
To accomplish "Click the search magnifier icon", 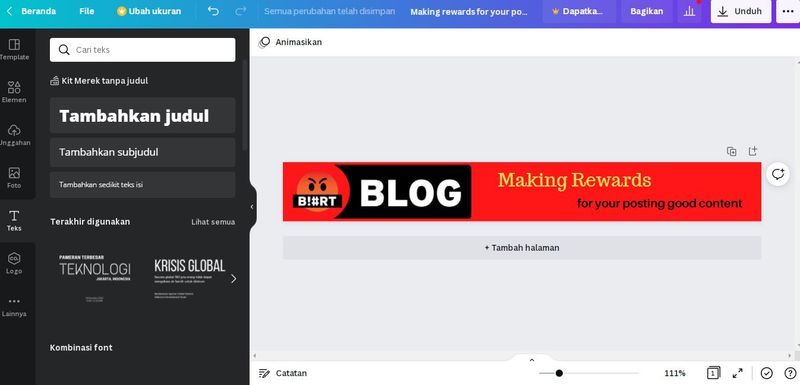I will [x=64, y=49].
